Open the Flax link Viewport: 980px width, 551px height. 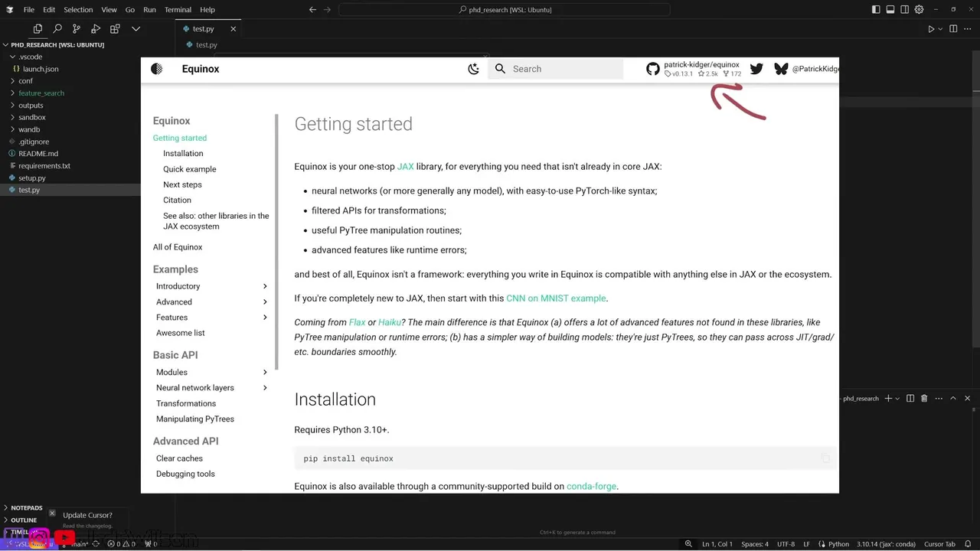click(x=357, y=323)
